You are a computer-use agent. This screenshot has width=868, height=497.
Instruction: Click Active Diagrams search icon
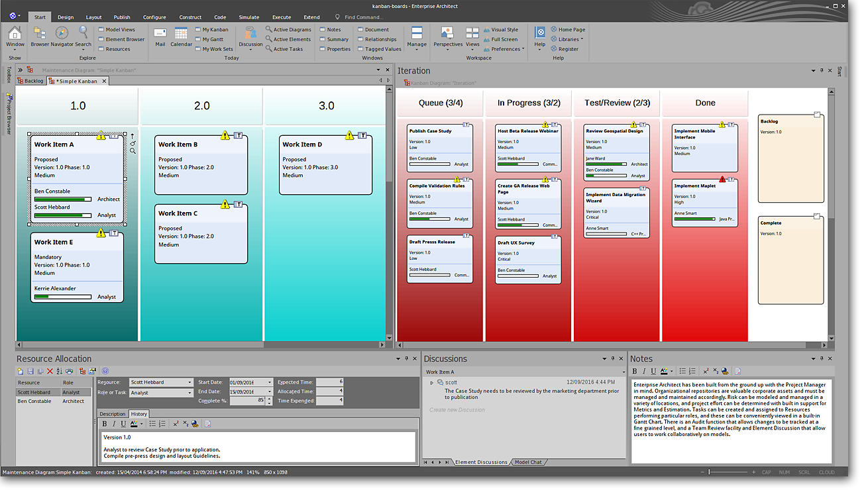coord(269,30)
